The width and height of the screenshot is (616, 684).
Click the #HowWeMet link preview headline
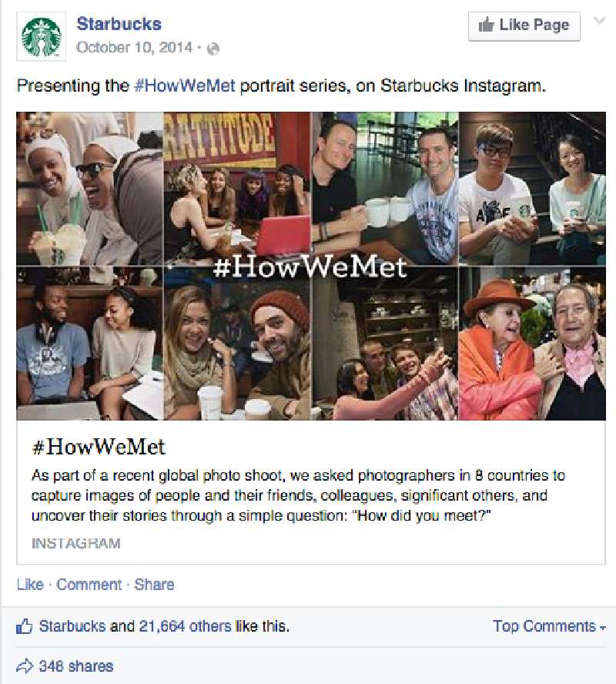99,447
